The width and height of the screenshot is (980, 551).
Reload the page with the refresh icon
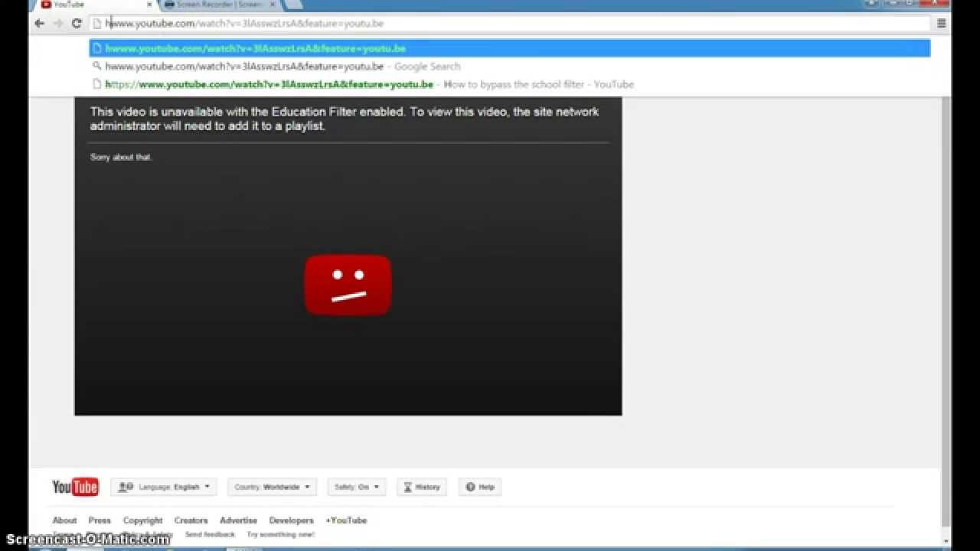pyautogui.click(x=77, y=24)
